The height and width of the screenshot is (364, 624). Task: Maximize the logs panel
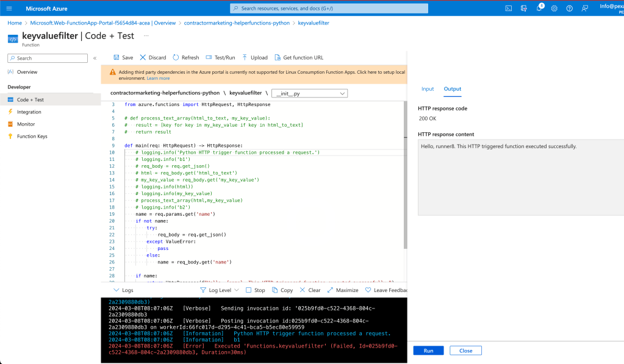[343, 290]
